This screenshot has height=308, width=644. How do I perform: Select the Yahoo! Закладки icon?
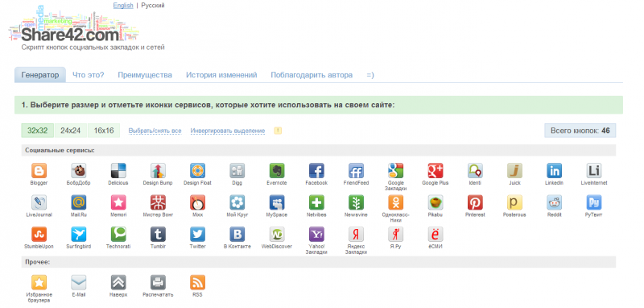tap(316, 234)
